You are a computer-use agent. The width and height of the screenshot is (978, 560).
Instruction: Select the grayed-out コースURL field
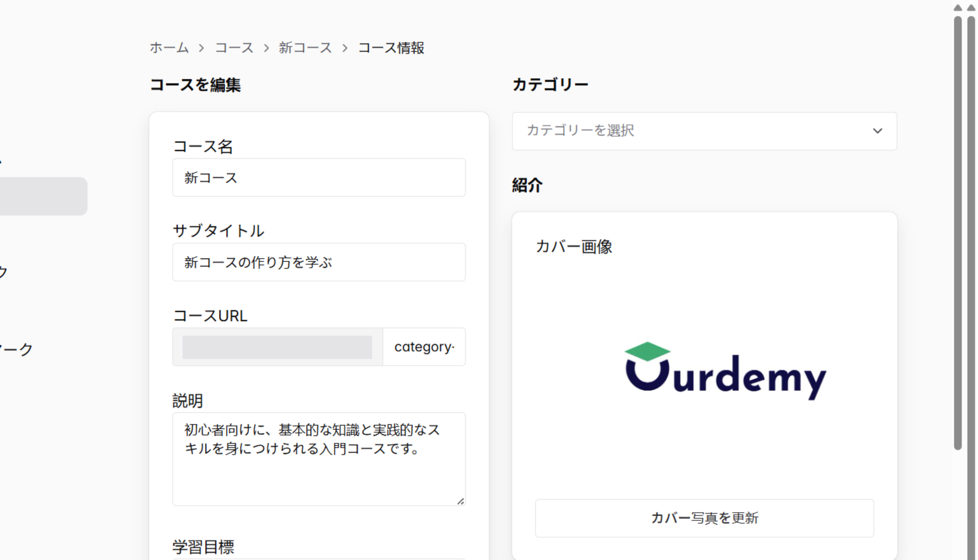pyautogui.click(x=278, y=347)
